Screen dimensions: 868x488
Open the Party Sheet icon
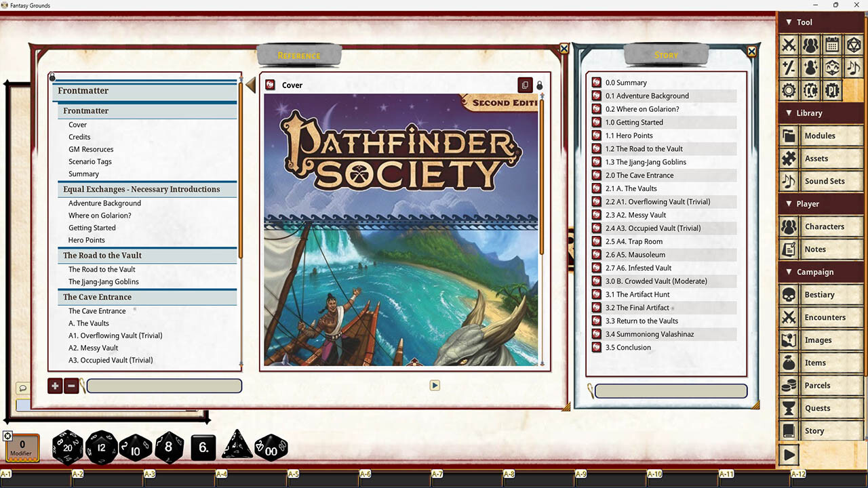point(811,45)
